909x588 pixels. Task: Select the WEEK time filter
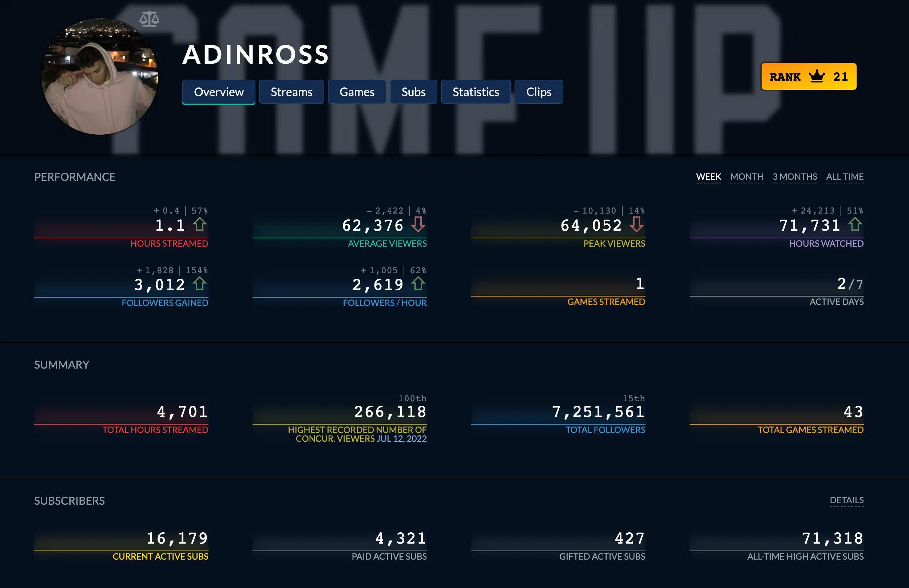[x=708, y=176]
